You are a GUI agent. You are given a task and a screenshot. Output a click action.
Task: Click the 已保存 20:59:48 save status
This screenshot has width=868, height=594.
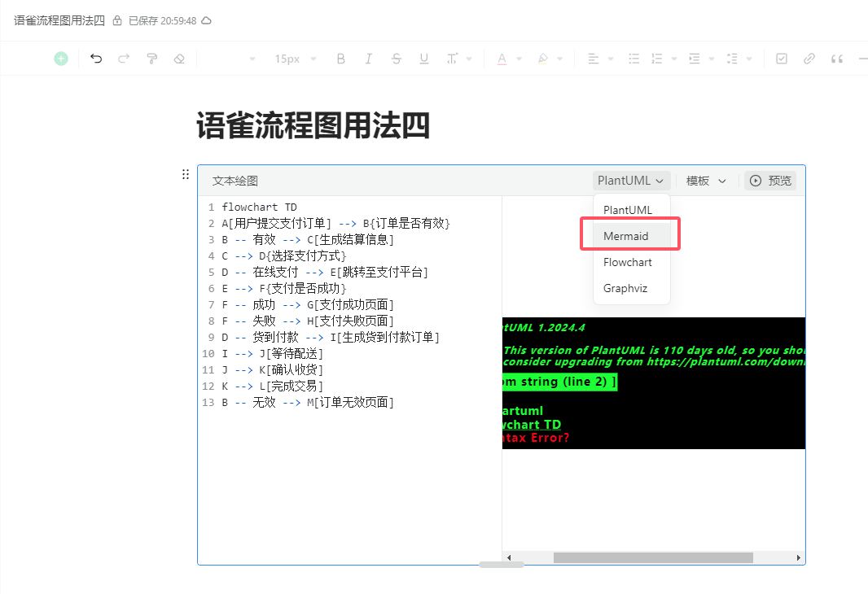click(x=162, y=21)
